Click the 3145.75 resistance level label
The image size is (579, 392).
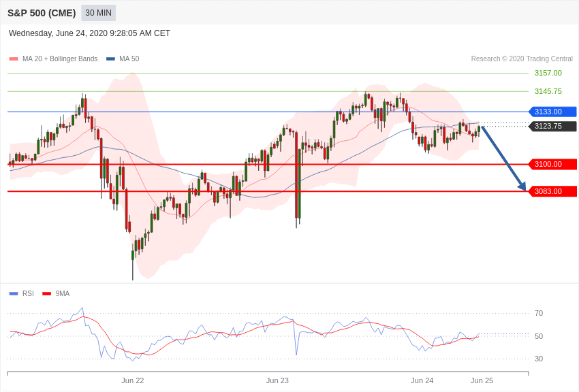[x=548, y=91]
